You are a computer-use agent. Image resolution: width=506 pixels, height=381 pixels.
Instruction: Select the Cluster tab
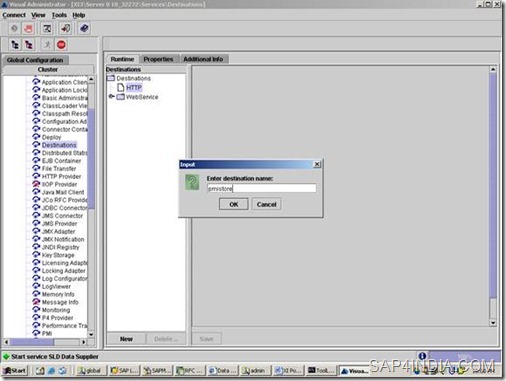coord(48,69)
